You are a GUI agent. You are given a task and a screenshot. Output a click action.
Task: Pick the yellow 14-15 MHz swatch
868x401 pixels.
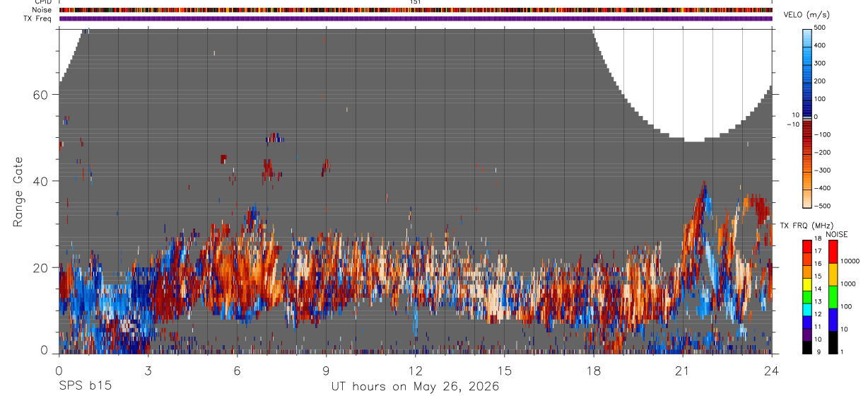coord(807,284)
